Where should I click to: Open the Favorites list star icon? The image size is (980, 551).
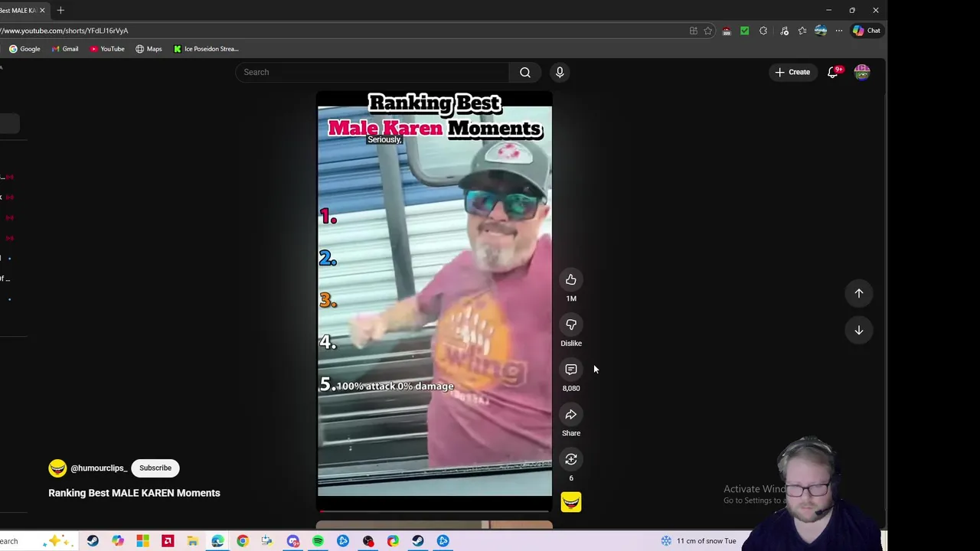[802, 31]
